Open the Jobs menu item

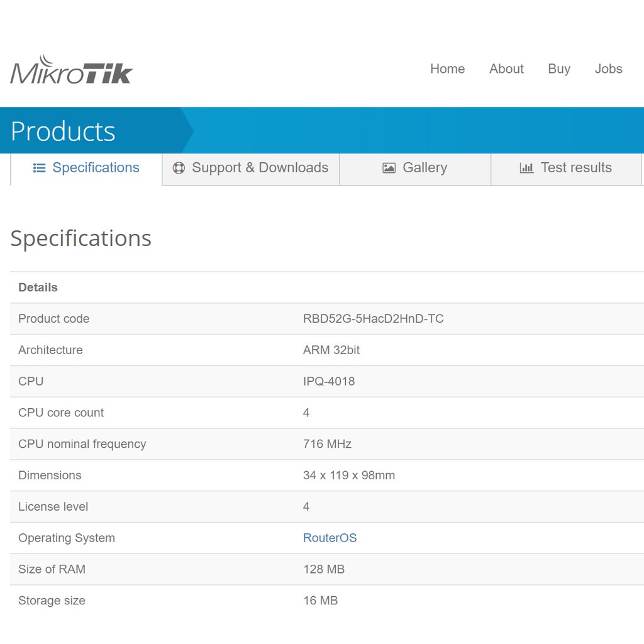[608, 69]
